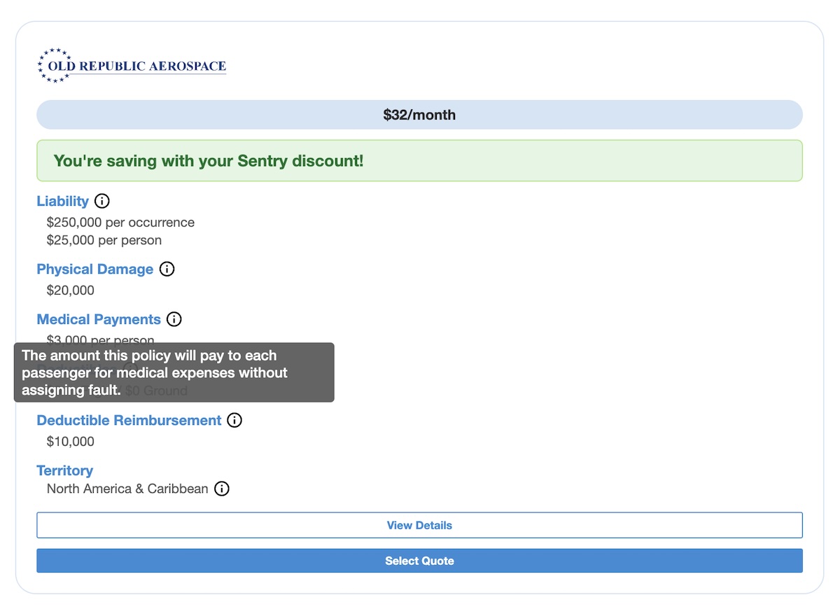Click the Old Republic Aerospace logo

click(x=132, y=66)
